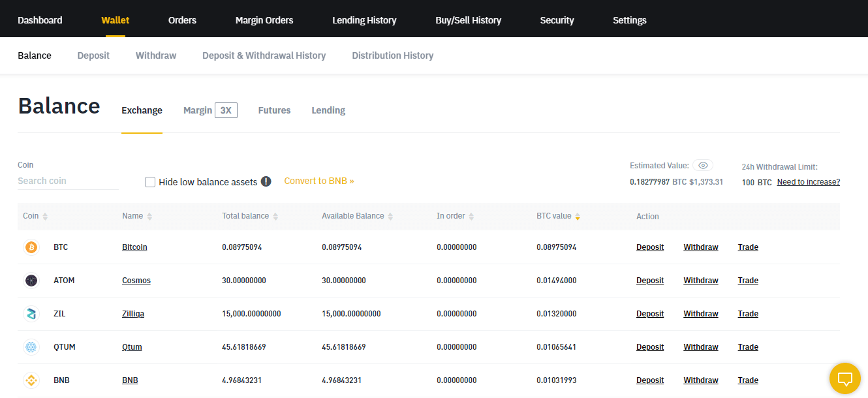Image resolution: width=868 pixels, height=398 pixels.
Task: Click Deposit in the ZIL row
Action: pyautogui.click(x=650, y=314)
